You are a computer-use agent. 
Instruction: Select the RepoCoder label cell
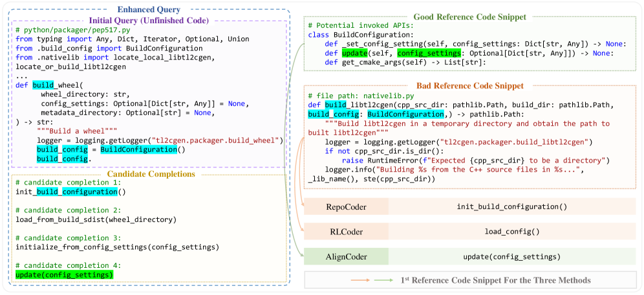346,207
